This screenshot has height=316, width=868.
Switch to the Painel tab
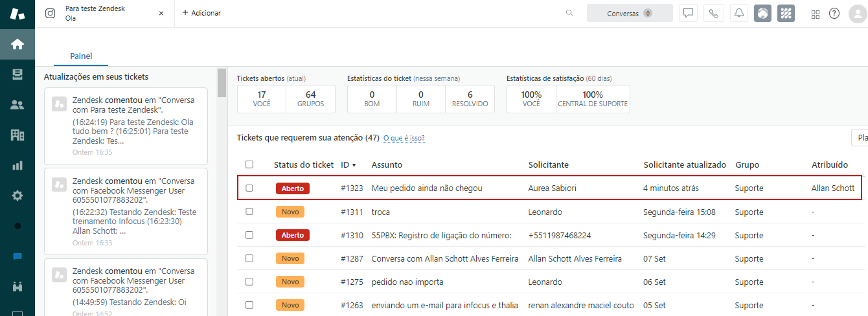coord(81,56)
